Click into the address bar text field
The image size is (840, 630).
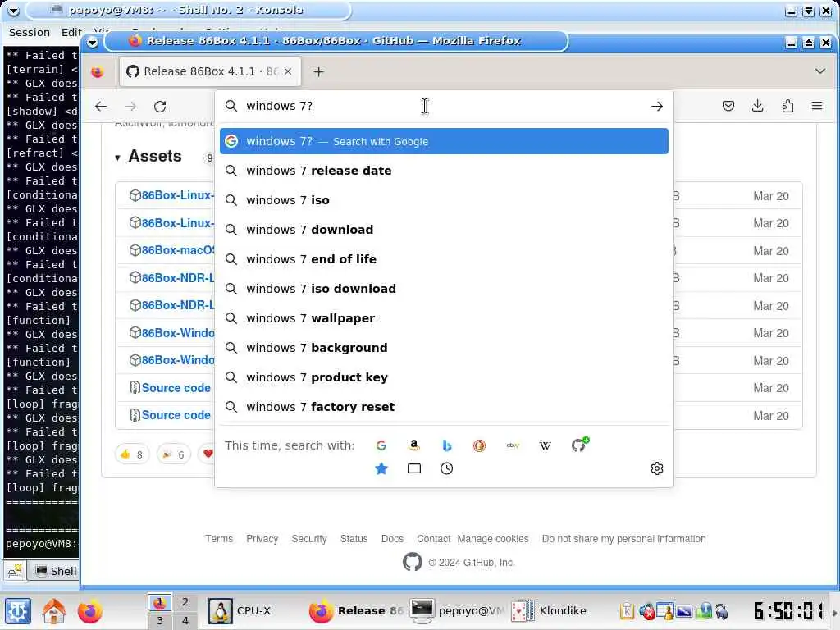click(x=444, y=106)
